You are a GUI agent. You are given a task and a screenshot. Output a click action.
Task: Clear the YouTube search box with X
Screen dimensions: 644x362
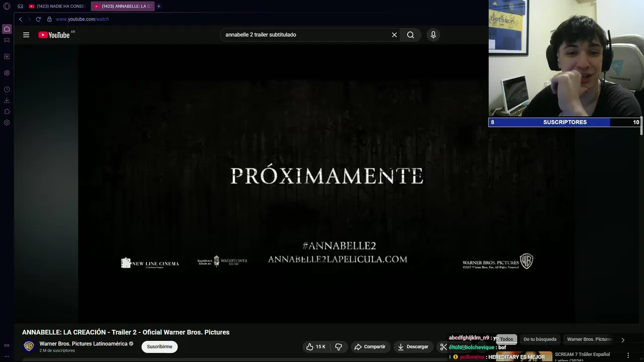(394, 35)
